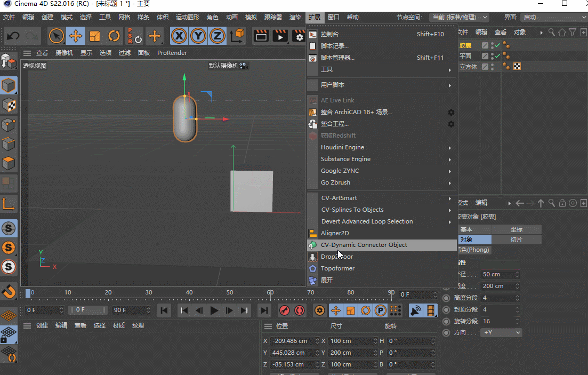
Task: Click the X position field
Action: (x=295, y=341)
